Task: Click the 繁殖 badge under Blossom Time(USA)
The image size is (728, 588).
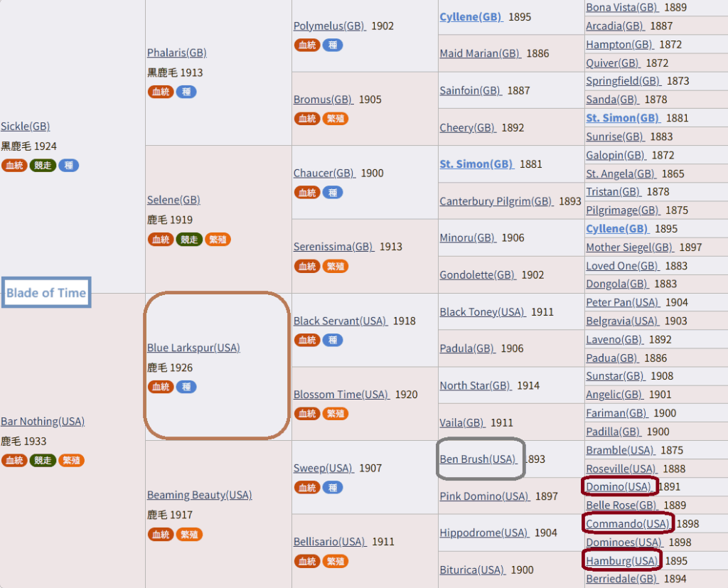Action: click(x=336, y=414)
